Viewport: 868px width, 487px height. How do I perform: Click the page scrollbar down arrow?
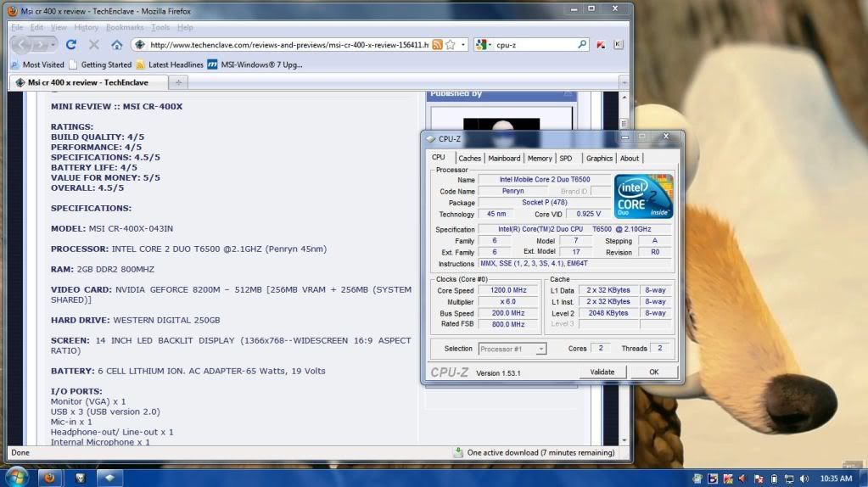point(624,440)
